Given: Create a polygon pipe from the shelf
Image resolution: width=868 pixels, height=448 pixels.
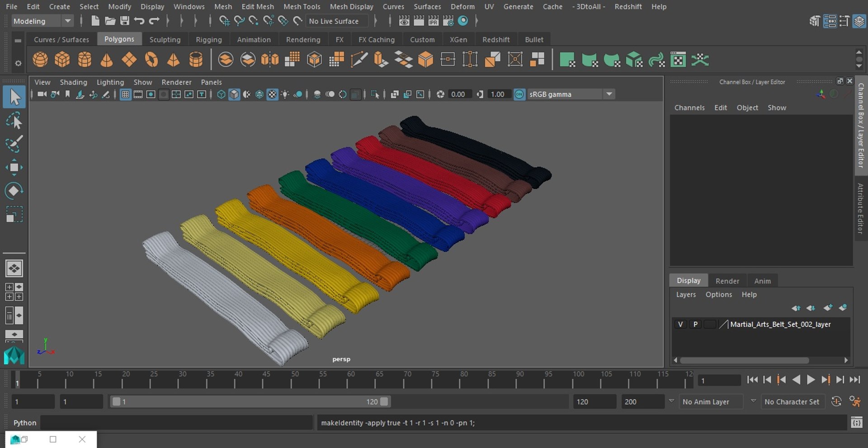Looking at the screenshot, I should point(196,60).
